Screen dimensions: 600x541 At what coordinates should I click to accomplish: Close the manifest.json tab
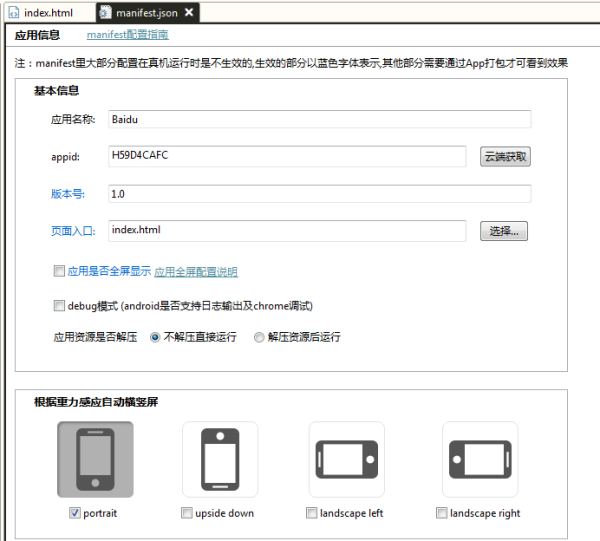tap(189, 13)
